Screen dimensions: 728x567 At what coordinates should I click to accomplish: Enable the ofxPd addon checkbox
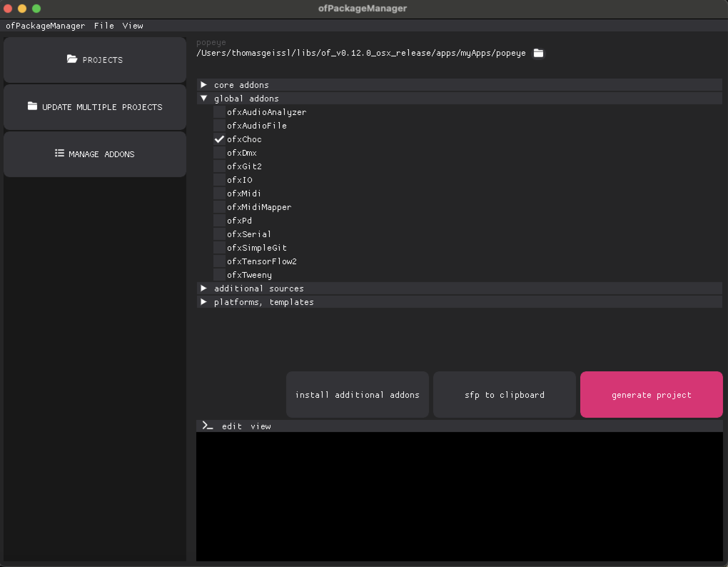(219, 221)
